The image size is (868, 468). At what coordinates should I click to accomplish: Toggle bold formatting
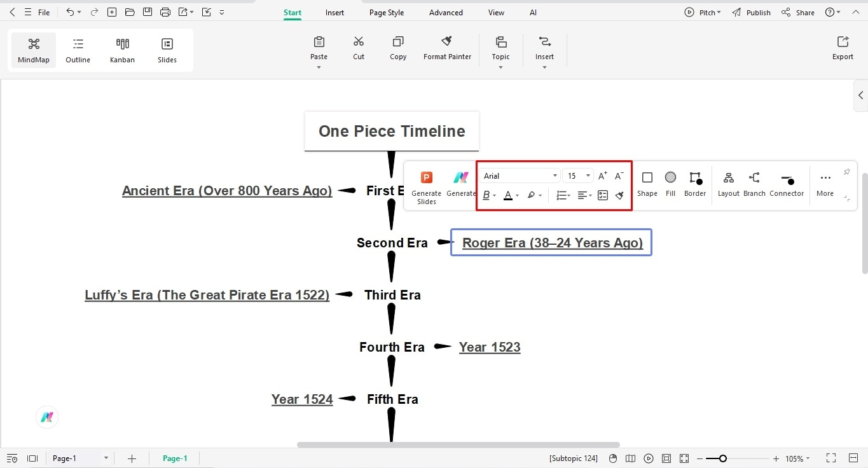pyautogui.click(x=486, y=195)
